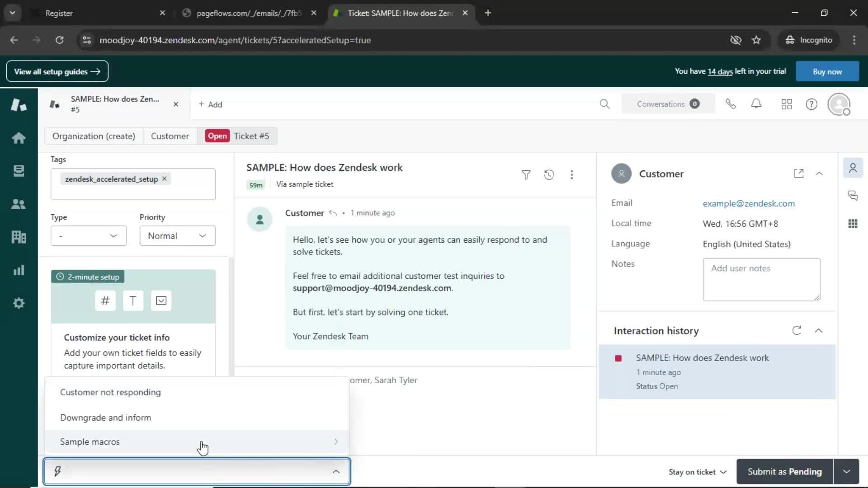Open side conversations panel icon

[853, 196]
